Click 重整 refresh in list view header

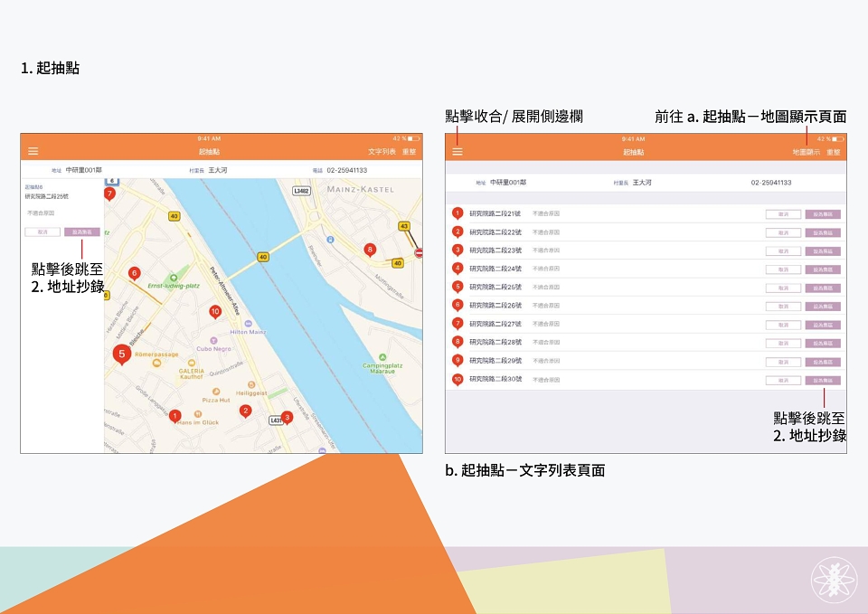(x=833, y=152)
